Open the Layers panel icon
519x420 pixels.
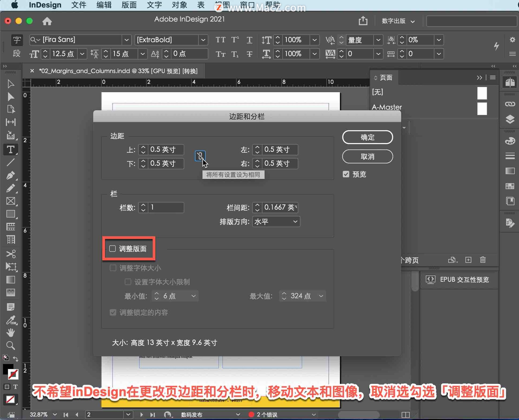point(510,119)
